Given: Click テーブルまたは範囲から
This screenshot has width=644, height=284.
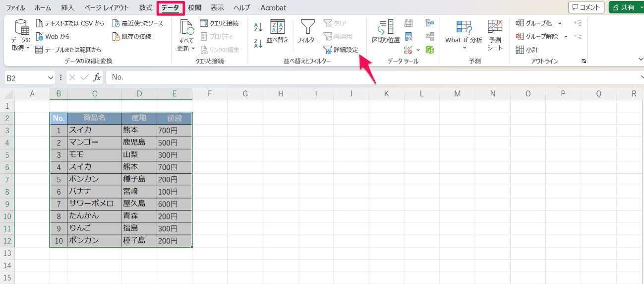Looking at the screenshot, I should pyautogui.click(x=68, y=50).
